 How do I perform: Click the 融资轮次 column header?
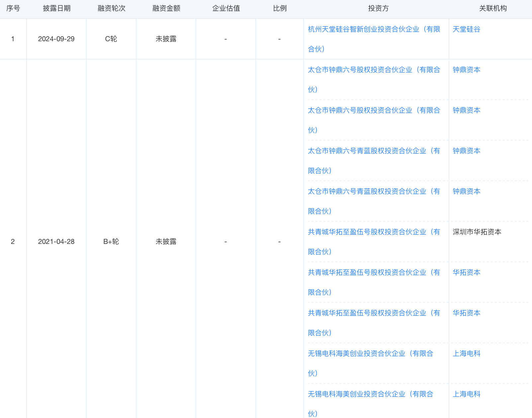pos(111,9)
